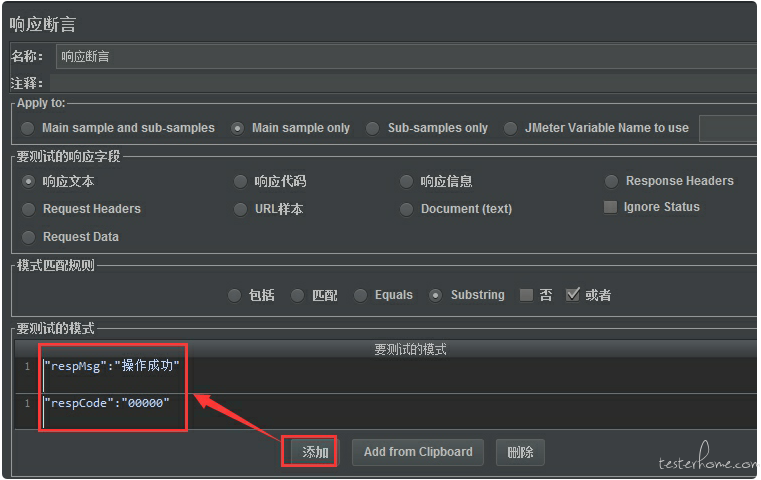761x480 pixels.
Task: Focus the JMeter variable name textbox
Action: (728, 128)
